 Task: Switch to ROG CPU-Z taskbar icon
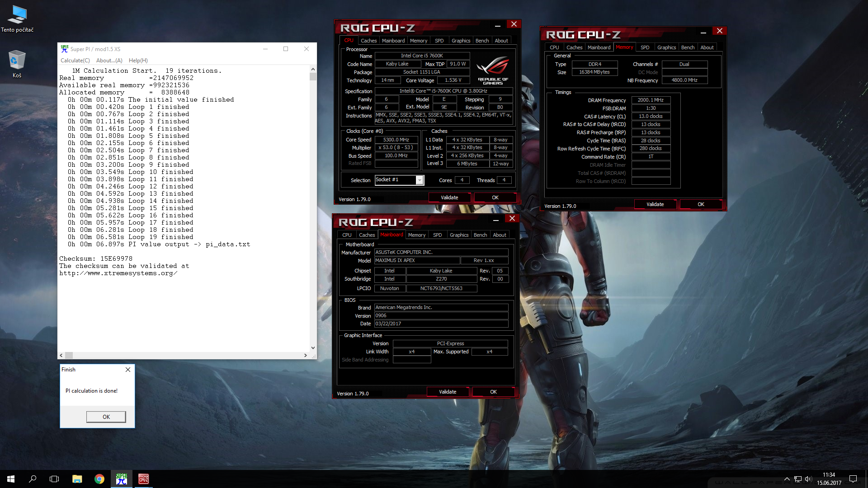(144, 479)
